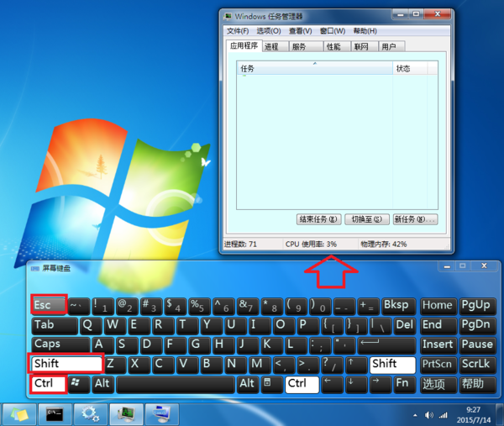Click the Tab key
The width and height of the screenshot is (504, 426).
click(55, 325)
